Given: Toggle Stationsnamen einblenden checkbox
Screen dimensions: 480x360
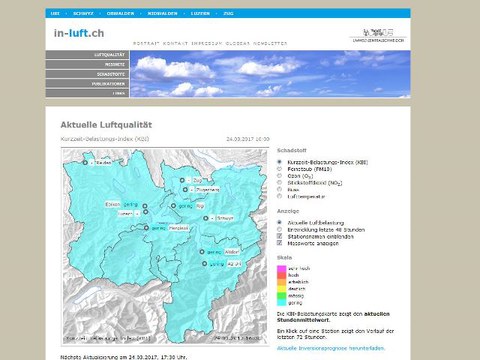Looking at the screenshot, I should 280,236.
